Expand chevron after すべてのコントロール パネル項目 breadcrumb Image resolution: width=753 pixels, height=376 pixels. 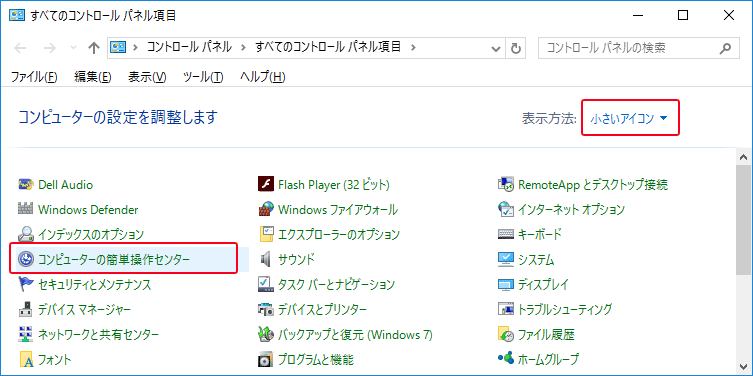(413, 47)
